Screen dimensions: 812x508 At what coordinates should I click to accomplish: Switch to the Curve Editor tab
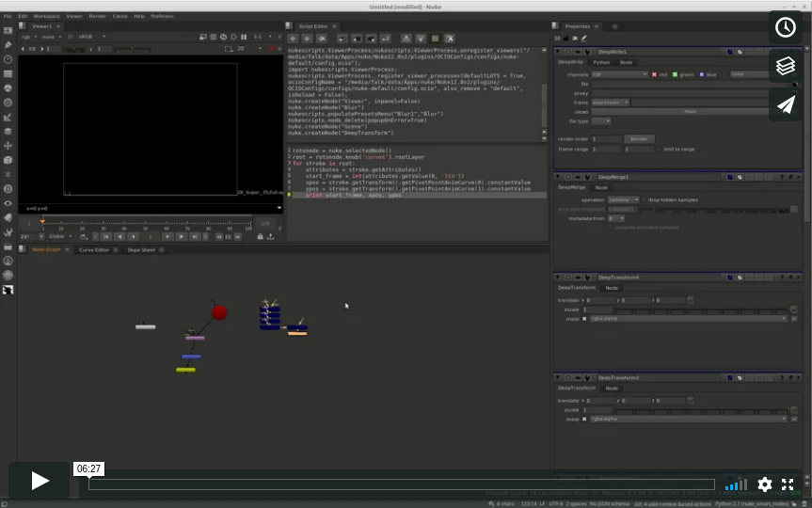[94, 250]
